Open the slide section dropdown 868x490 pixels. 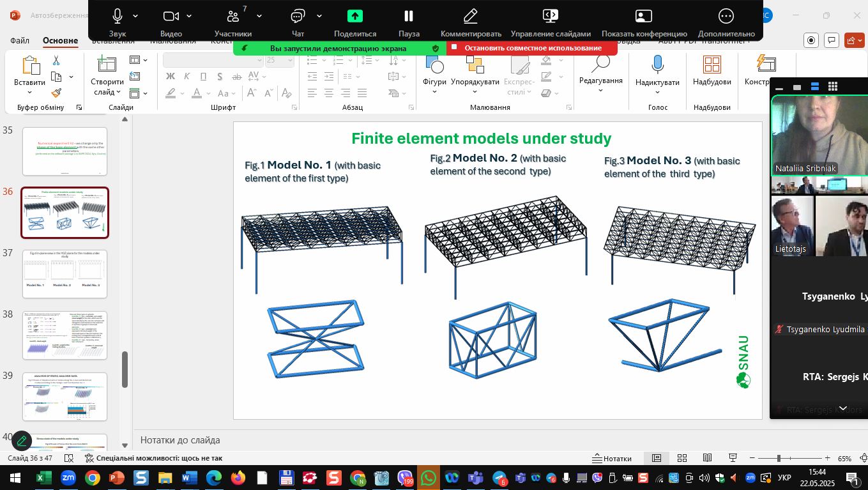click(x=139, y=93)
